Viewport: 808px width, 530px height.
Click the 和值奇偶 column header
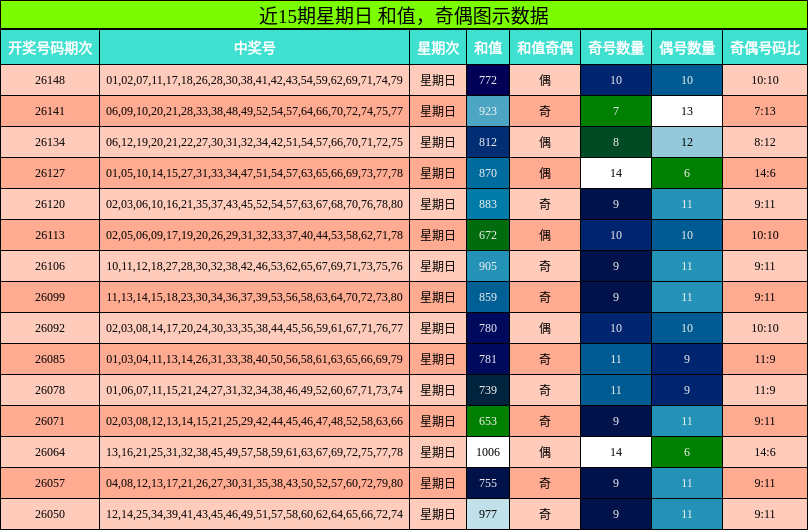pos(545,47)
